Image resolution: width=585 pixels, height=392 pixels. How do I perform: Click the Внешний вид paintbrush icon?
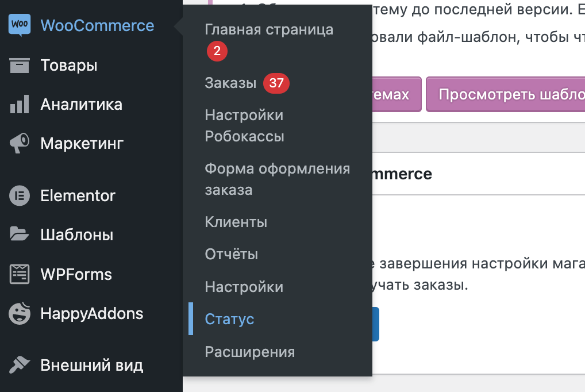pyautogui.click(x=20, y=364)
